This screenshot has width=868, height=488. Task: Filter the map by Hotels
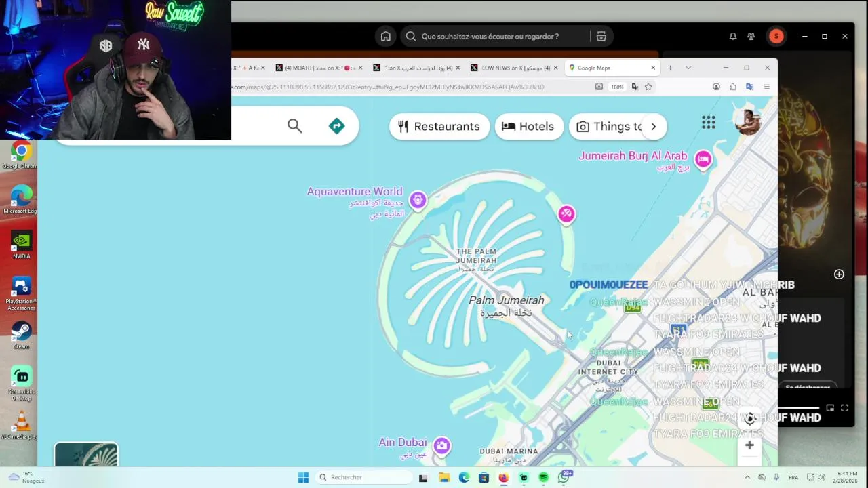click(x=529, y=127)
